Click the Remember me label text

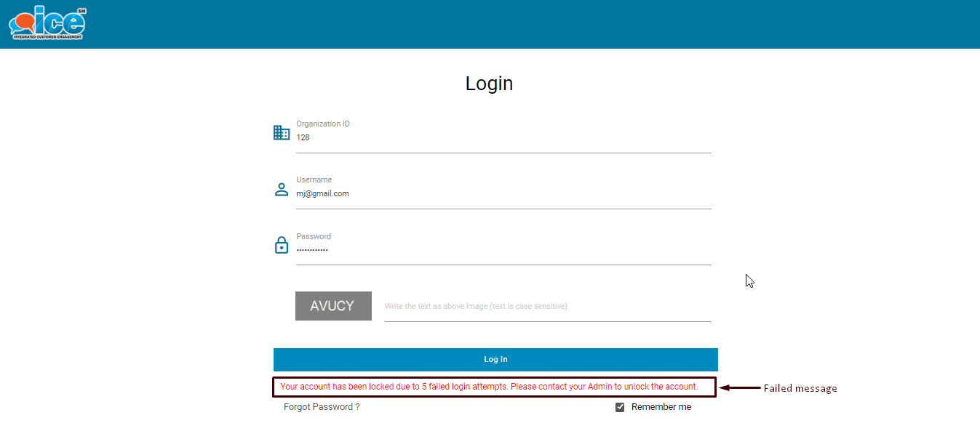661,407
